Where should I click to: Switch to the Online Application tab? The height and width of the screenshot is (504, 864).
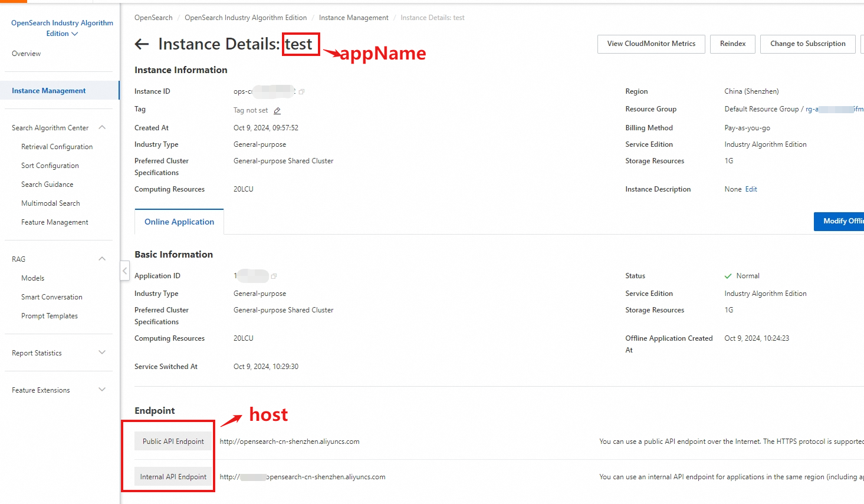pyautogui.click(x=179, y=222)
